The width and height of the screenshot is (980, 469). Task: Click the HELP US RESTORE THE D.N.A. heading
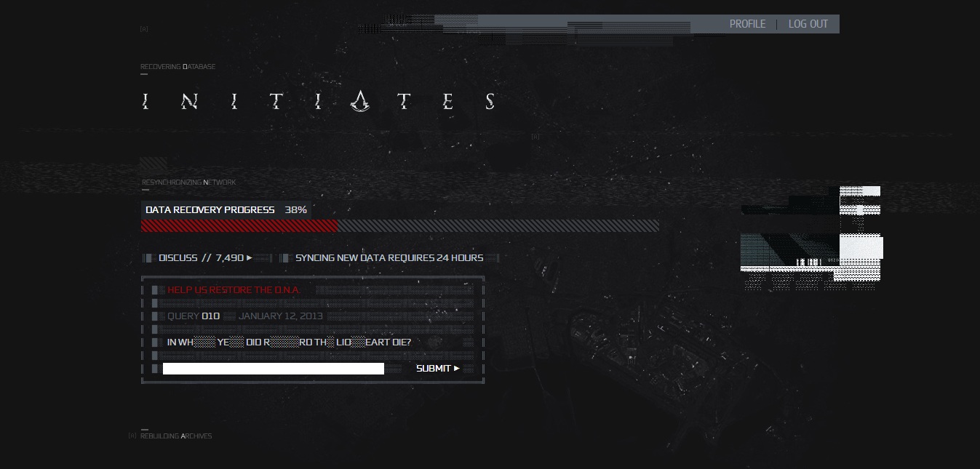[x=234, y=289]
